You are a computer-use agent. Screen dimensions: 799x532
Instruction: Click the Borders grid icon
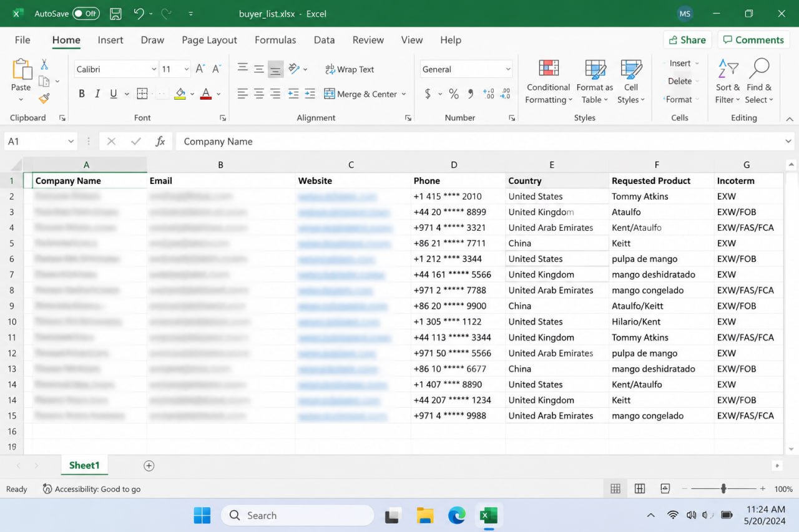pyautogui.click(x=142, y=94)
